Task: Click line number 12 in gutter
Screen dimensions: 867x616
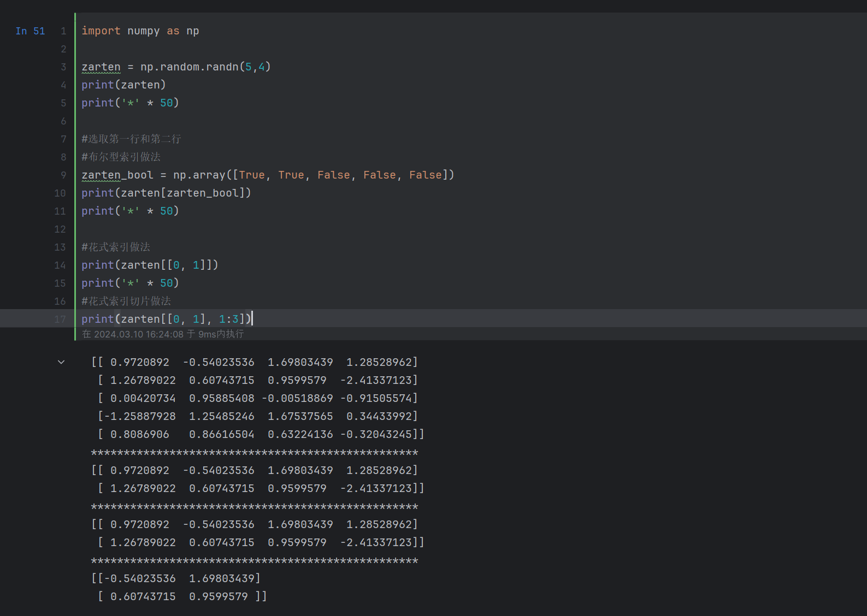Action: tap(60, 229)
